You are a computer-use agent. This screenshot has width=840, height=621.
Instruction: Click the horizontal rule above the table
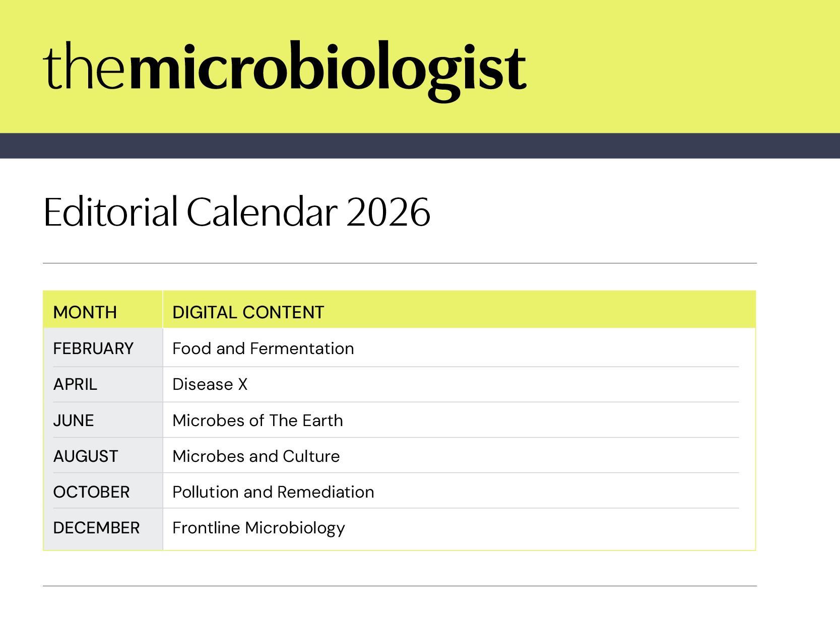pyautogui.click(x=400, y=263)
